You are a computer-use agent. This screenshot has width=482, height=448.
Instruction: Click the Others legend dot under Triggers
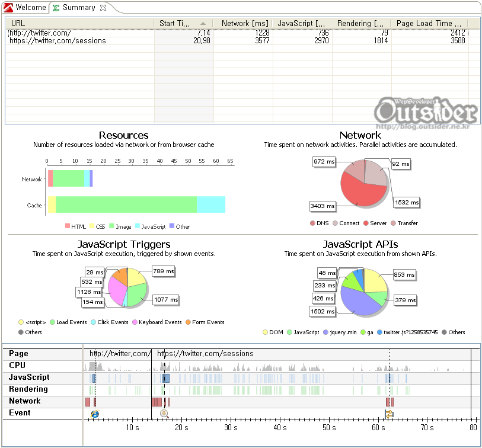pos(21,332)
